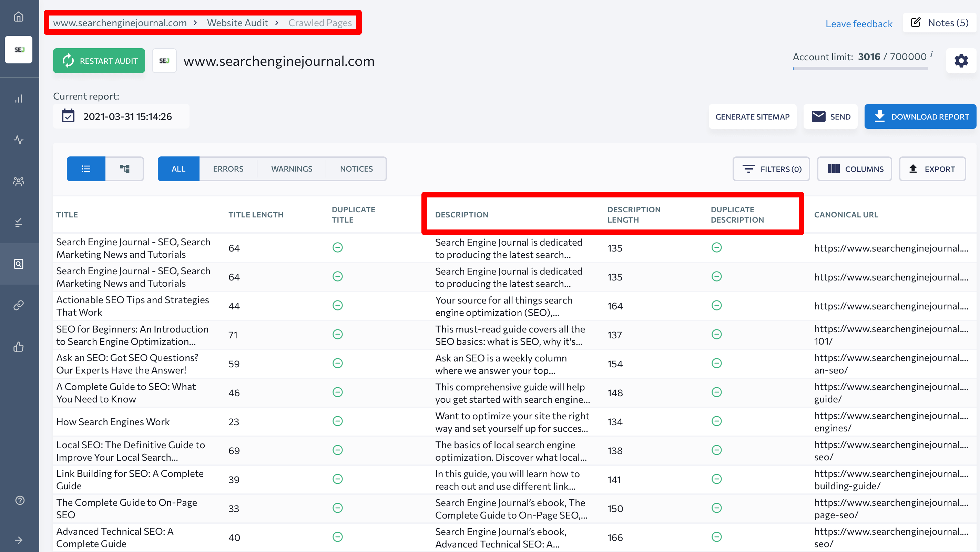Open the Columns chooser

click(x=855, y=168)
